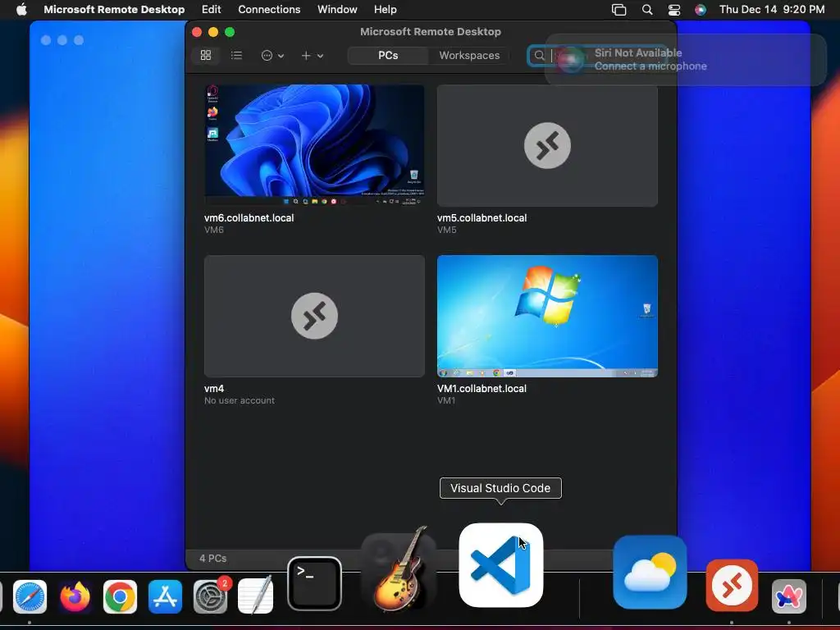Image resolution: width=840 pixels, height=630 pixels.
Task: Click the VM1.collabnet.local label
Action: pos(482,388)
